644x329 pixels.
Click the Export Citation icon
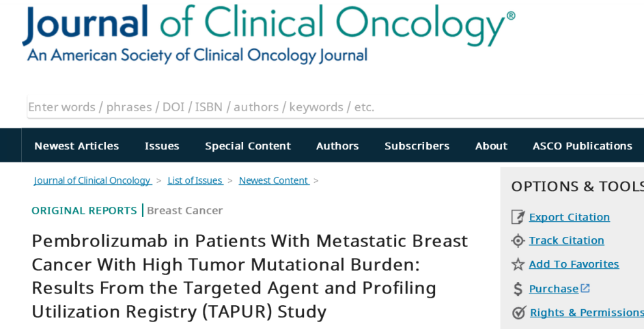click(x=518, y=217)
